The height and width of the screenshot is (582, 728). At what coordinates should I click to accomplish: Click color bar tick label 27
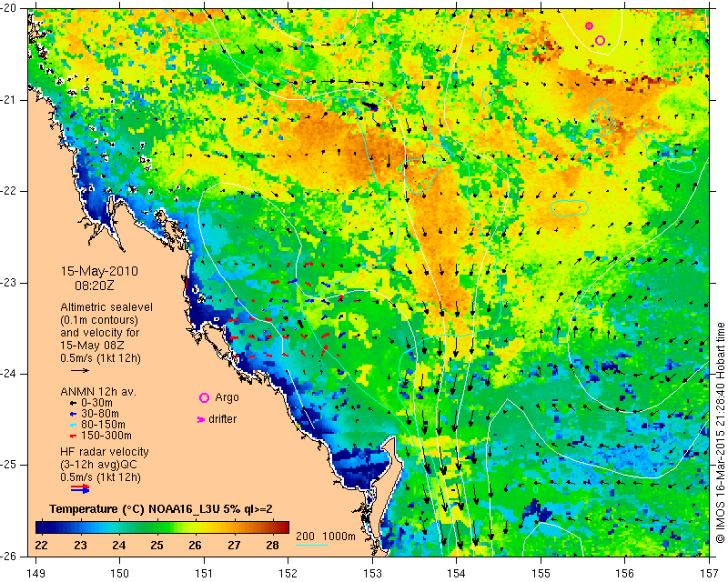(x=234, y=545)
